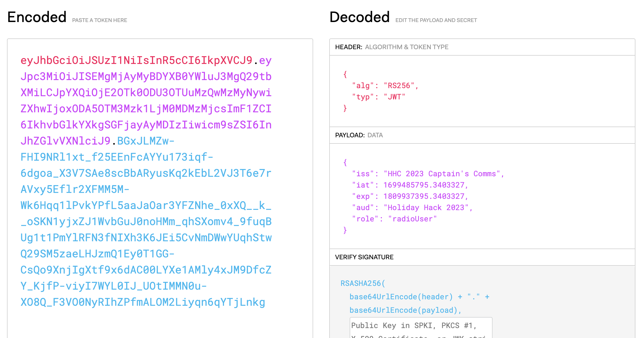The width and height of the screenshot is (644, 338).
Task: Click the red header segment eyJhbGciOiJSUzI1NiIsInR5cCI6IkpXVCJ9
Action: [136, 60]
